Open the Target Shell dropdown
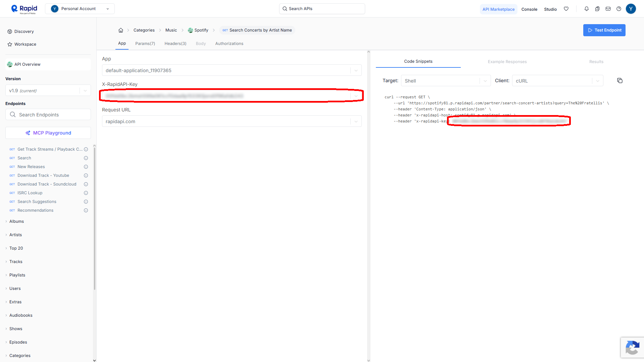 [x=446, y=81]
